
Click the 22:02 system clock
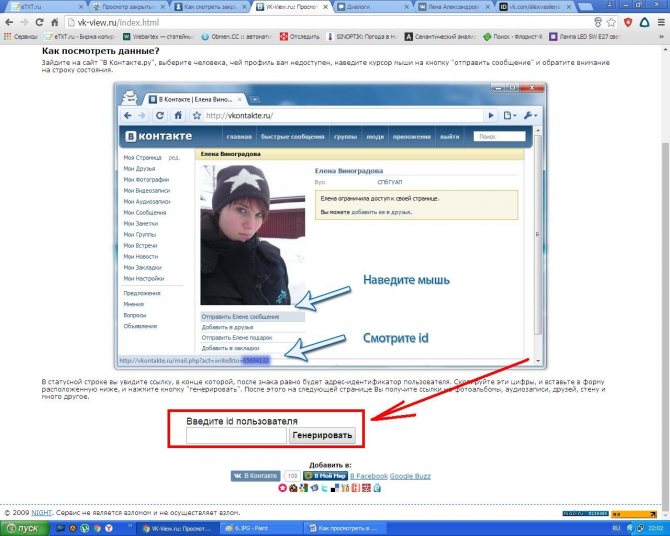(656, 528)
